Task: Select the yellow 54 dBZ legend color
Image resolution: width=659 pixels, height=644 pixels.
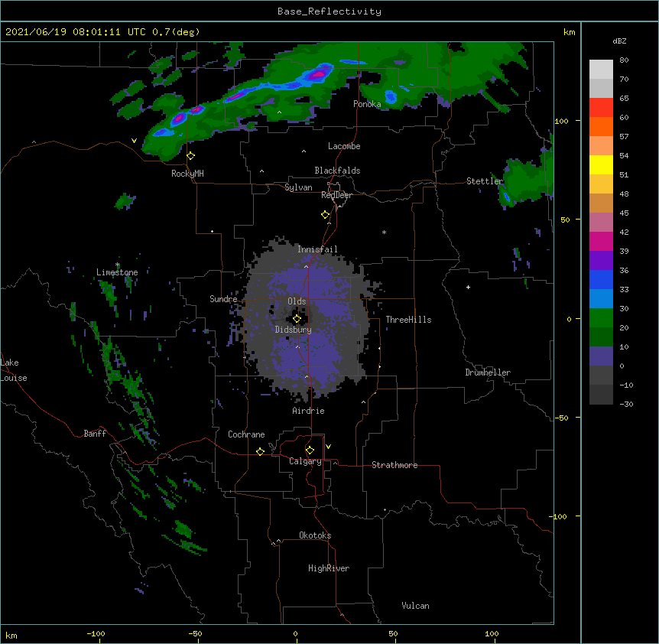Action: pyautogui.click(x=601, y=164)
